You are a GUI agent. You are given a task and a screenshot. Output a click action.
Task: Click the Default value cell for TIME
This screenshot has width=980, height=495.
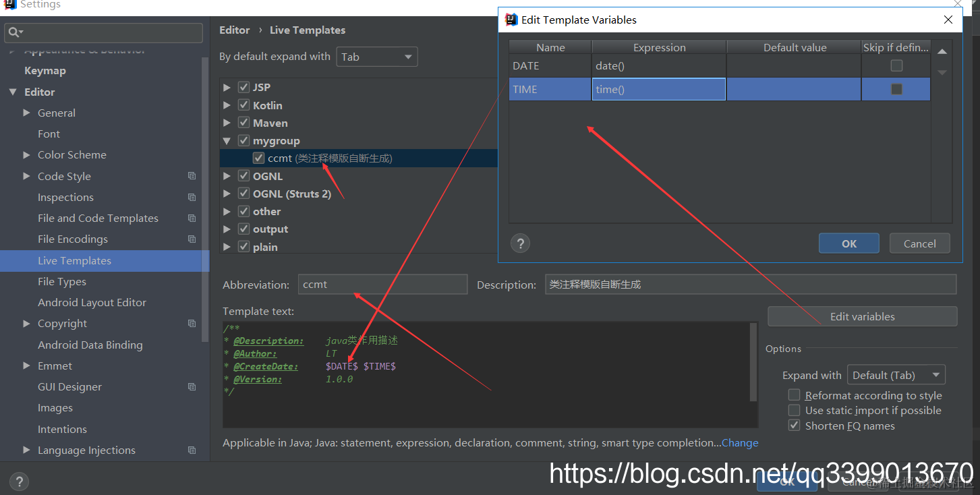[x=794, y=89]
